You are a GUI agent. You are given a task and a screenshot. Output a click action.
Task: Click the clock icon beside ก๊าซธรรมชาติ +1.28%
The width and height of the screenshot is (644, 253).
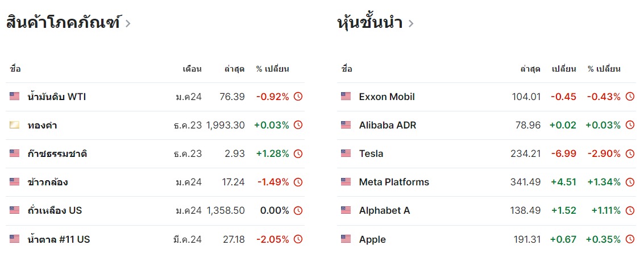[298, 154]
